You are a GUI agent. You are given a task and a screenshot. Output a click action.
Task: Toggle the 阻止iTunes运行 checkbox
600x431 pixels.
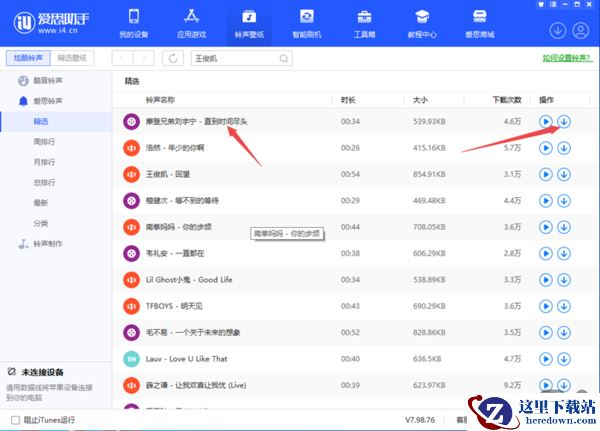(x=16, y=420)
